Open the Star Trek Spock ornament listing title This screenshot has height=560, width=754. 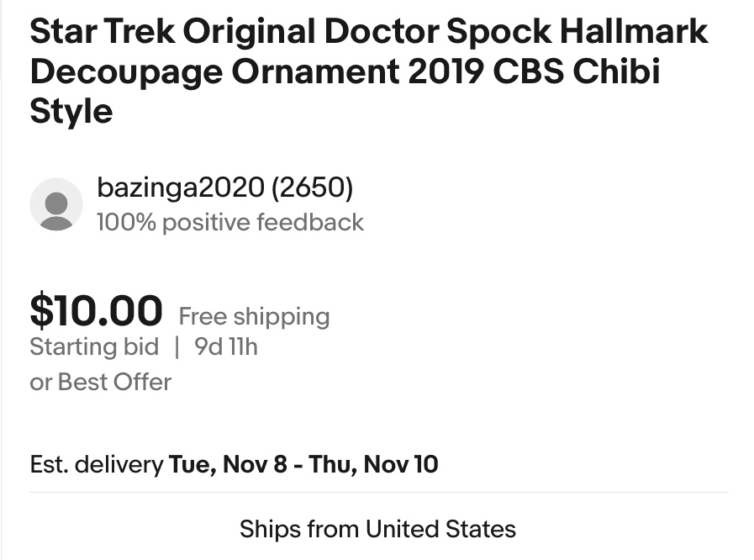[368, 71]
